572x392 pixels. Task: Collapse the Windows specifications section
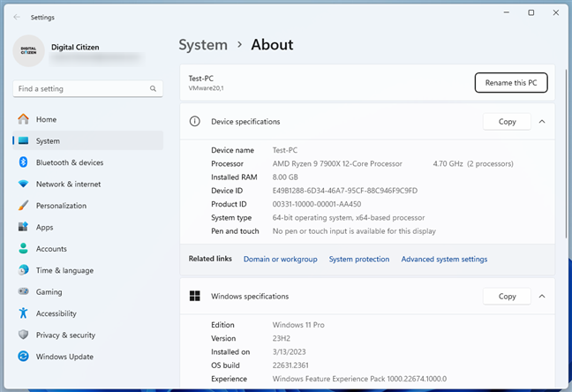tap(542, 296)
